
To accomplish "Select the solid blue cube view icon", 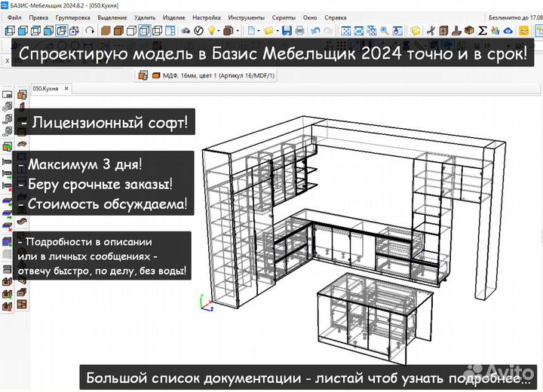I will point(23,31).
